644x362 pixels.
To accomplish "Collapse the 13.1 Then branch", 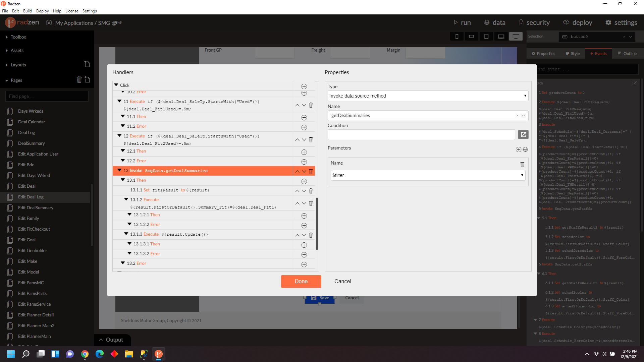I will (x=123, y=180).
